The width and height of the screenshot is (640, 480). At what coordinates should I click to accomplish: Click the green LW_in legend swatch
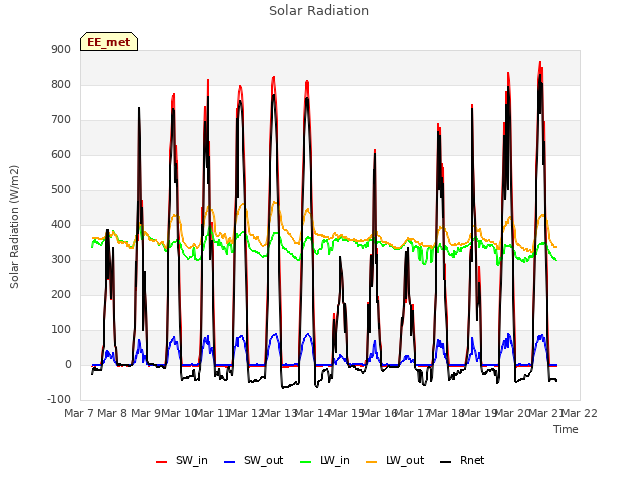tap(306, 462)
